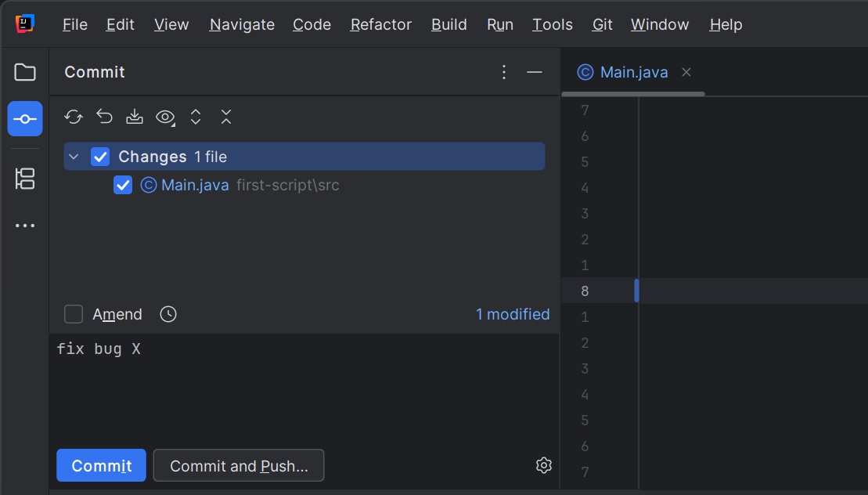Image resolution: width=868 pixels, height=495 pixels.
Task: Show commit message history clock
Action: (168, 314)
